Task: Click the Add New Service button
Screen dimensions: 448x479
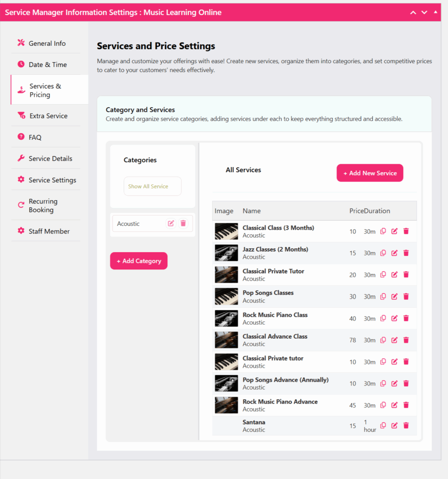Action: (370, 173)
